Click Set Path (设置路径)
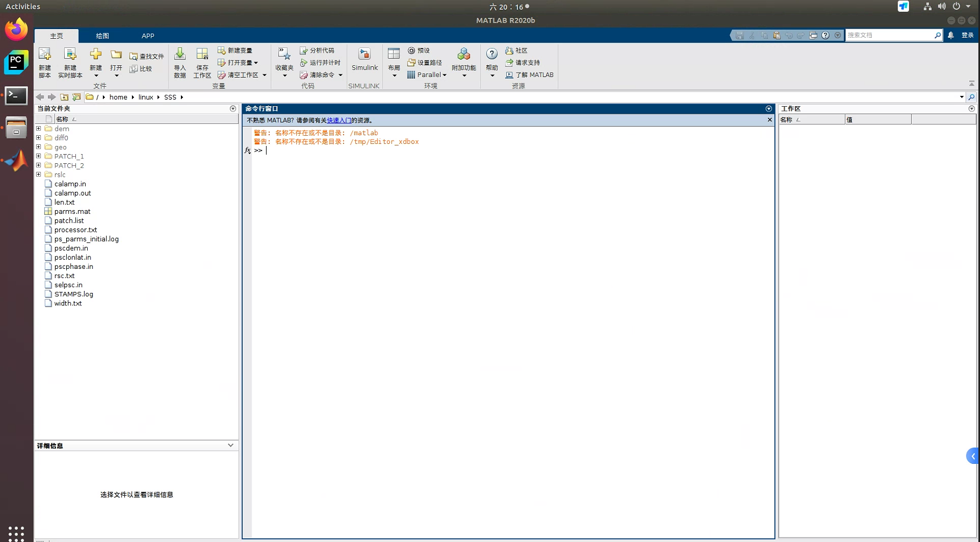980x542 pixels. pos(425,62)
